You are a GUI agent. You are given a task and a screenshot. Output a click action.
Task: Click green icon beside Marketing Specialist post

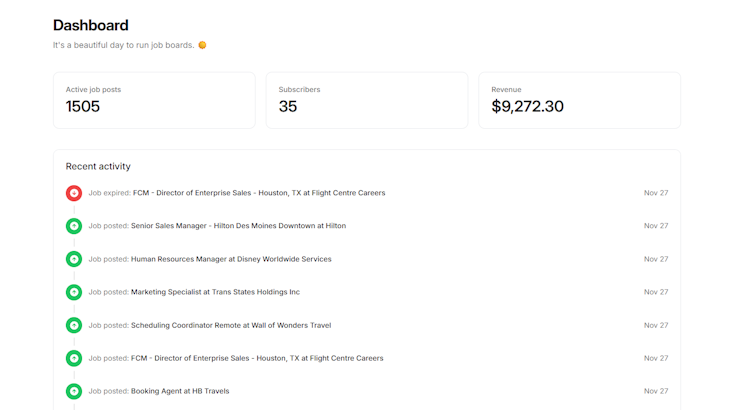click(74, 292)
